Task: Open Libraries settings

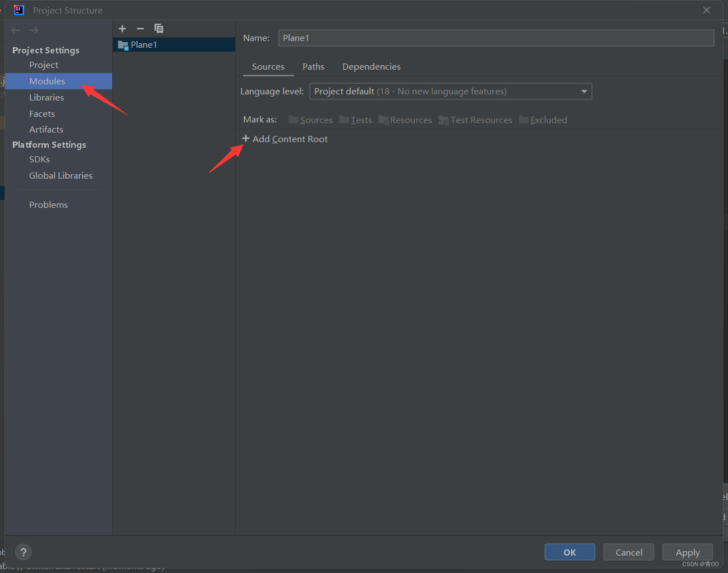Action: point(47,98)
